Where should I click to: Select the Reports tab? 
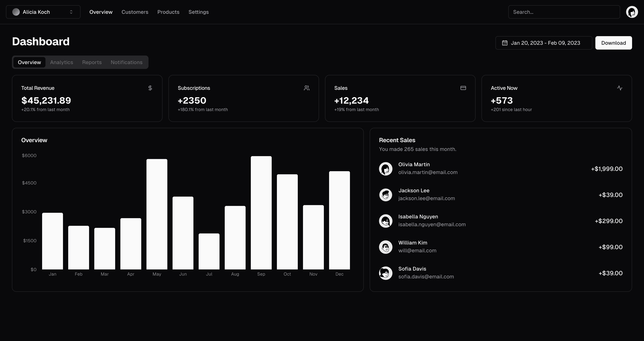(x=92, y=62)
